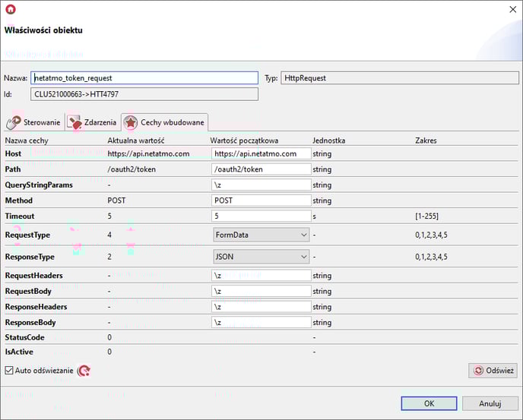Click the ResponseBody initial value field
The width and height of the screenshot is (523, 420).
(261, 322)
